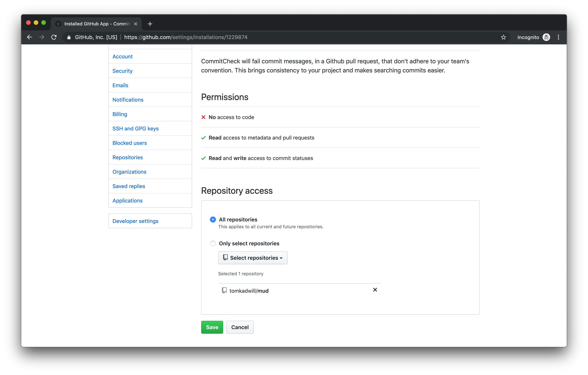Click the red X next to No access to code
Image resolution: width=588 pixels, height=375 pixels.
[203, 117]
